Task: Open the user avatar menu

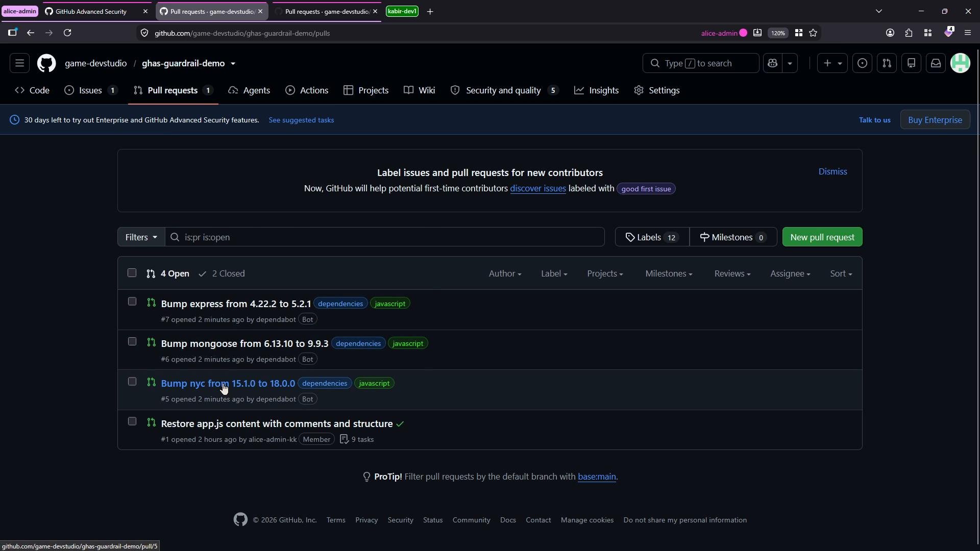Action: [x=961, y=63]
